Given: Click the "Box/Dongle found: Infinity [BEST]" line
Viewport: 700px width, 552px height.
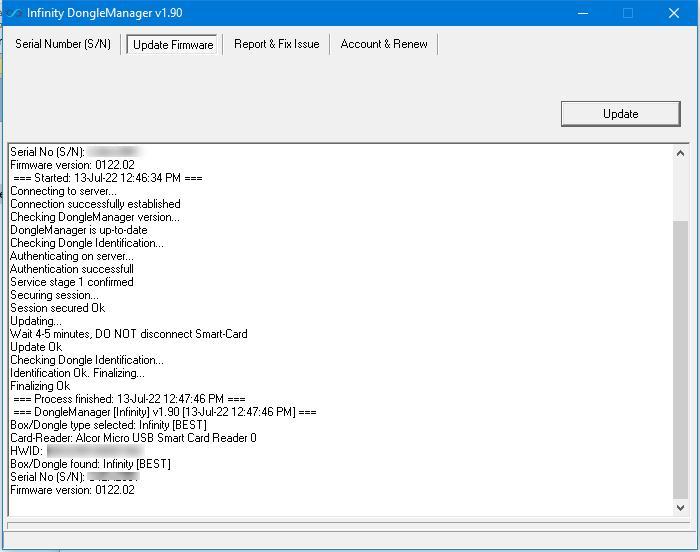Looking at the screenshot, I should (x=90, y=464).
